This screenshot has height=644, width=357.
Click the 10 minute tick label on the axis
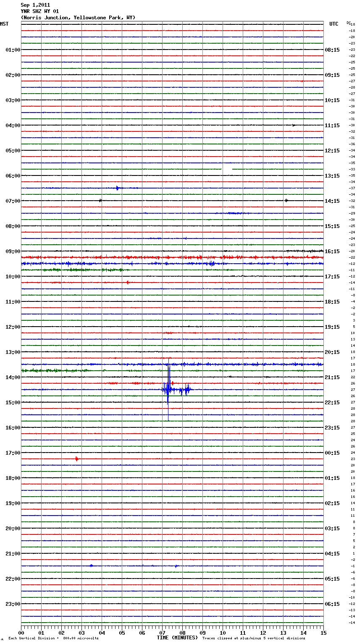click(223, 633)
